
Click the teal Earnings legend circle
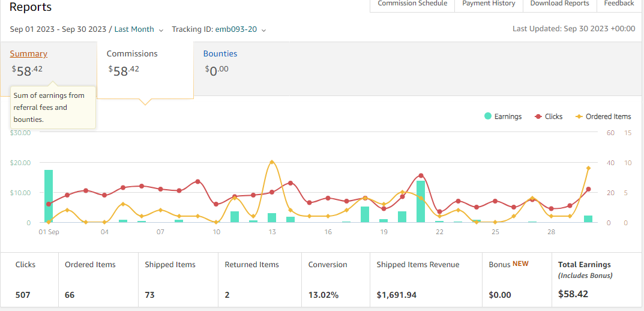tap(487, 116)
